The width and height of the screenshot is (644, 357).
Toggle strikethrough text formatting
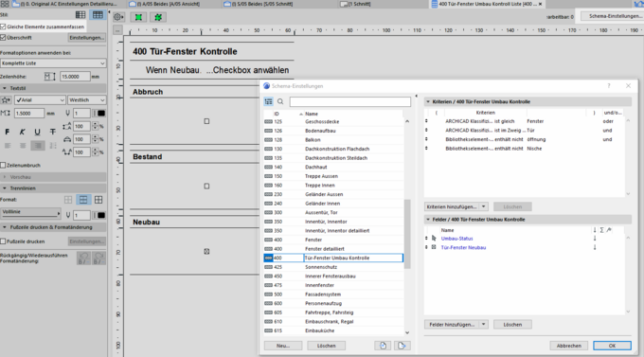click(53, 132)
